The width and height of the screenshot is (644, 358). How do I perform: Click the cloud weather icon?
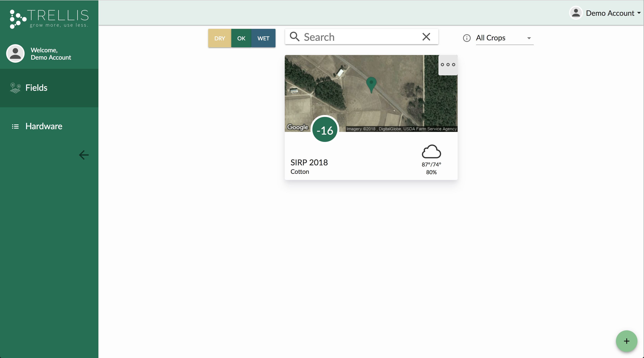pos(431,151)
